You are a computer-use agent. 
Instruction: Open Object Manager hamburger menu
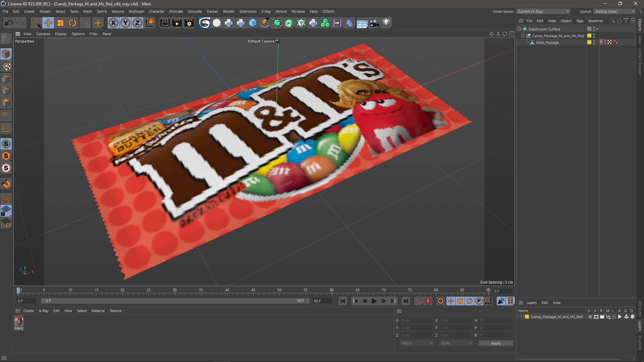click(x=521, y=21)
